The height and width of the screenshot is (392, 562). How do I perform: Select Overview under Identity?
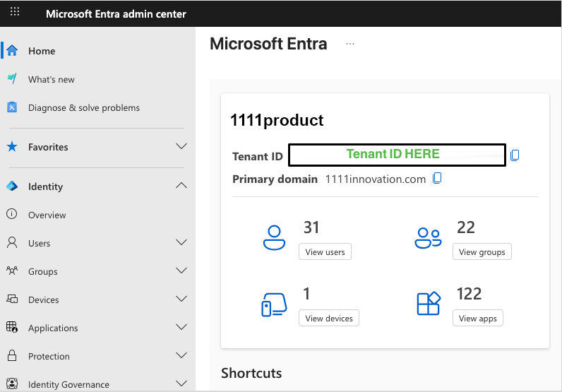tap(47, 215)
